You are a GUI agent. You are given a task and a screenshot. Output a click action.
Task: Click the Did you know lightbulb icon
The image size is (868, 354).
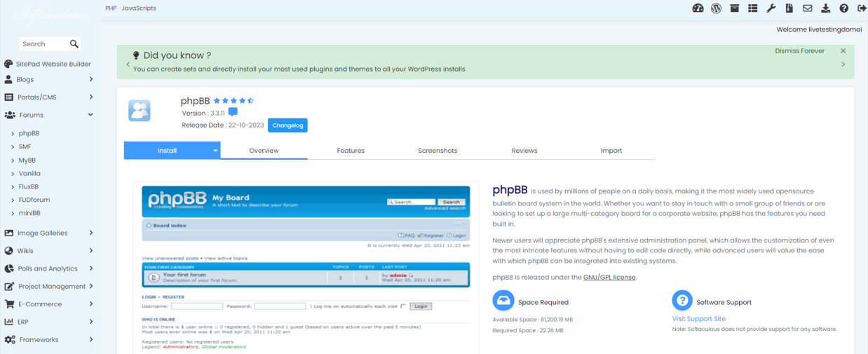(x=136, y=55)
